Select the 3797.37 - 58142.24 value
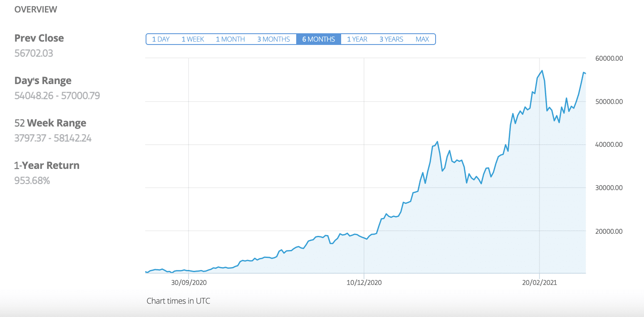644x317 pixels. coord(53,138)
